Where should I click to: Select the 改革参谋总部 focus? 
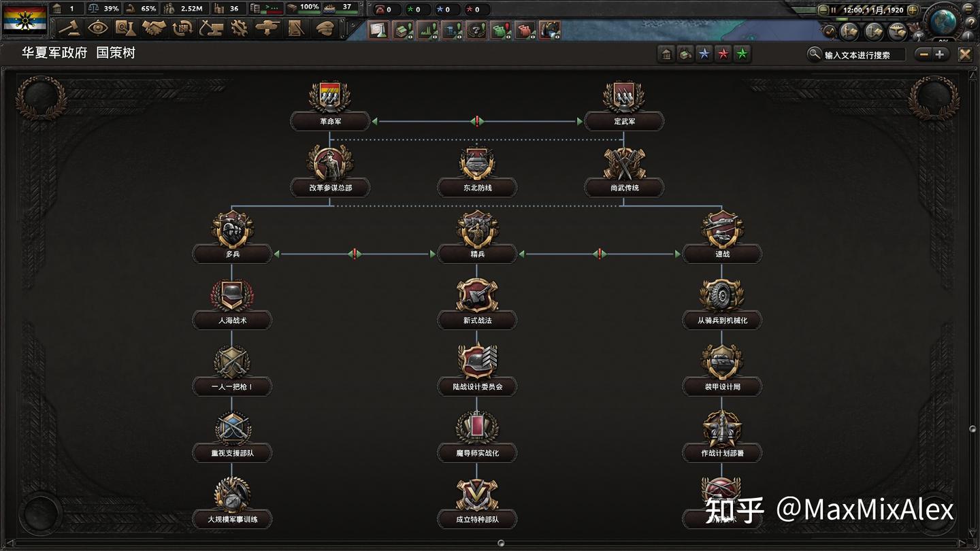330,171
